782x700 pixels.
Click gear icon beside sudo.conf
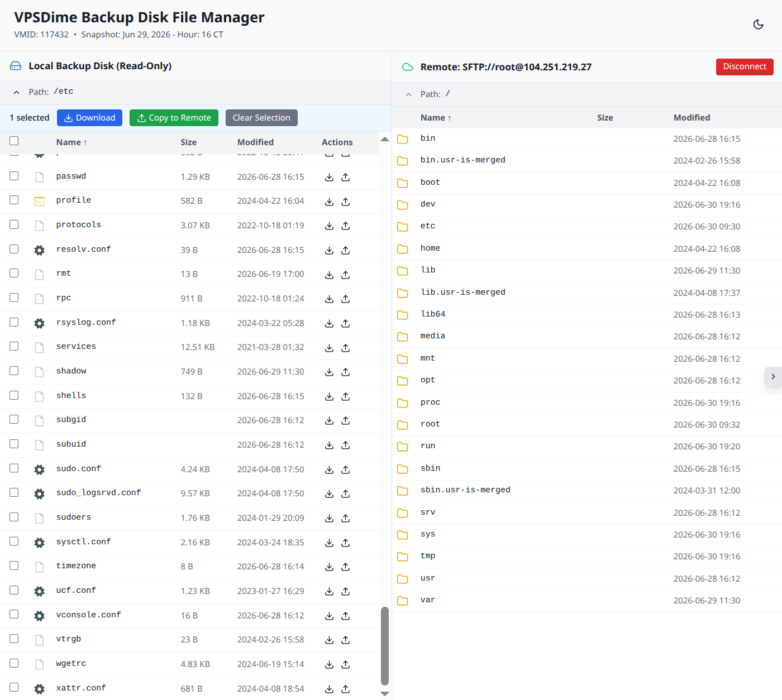click(39, 469)
